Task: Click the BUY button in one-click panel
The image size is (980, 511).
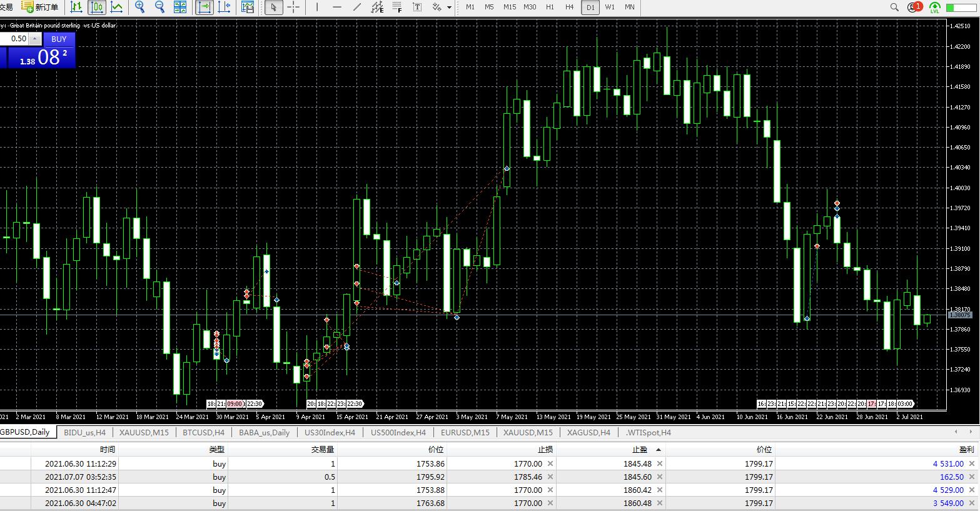Action: tap(59, 39)
